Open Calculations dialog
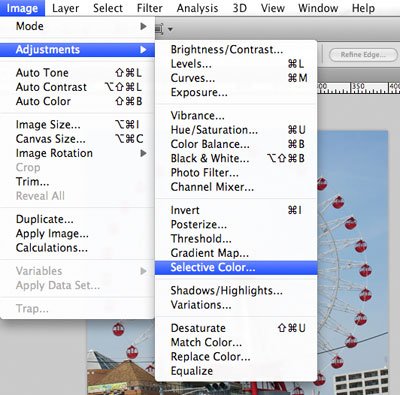Image resolution: width=400 pixels, height=395 pixels. 77,248
